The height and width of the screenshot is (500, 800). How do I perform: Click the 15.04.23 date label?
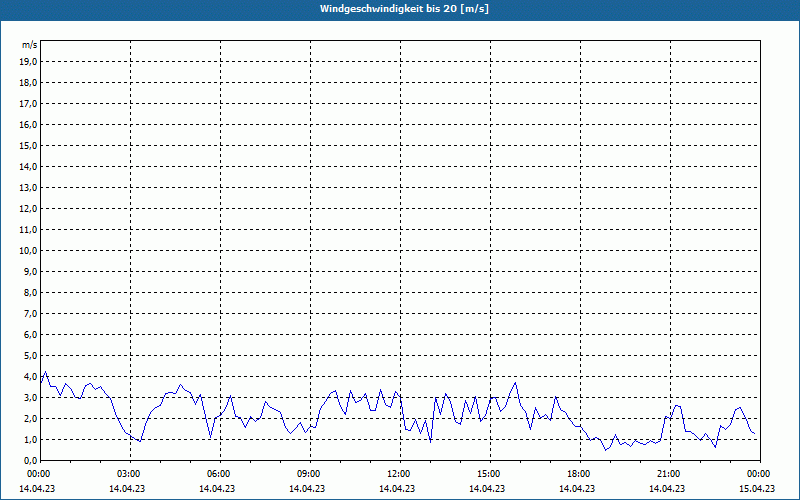pyautogui.click(x=757, y=489)
